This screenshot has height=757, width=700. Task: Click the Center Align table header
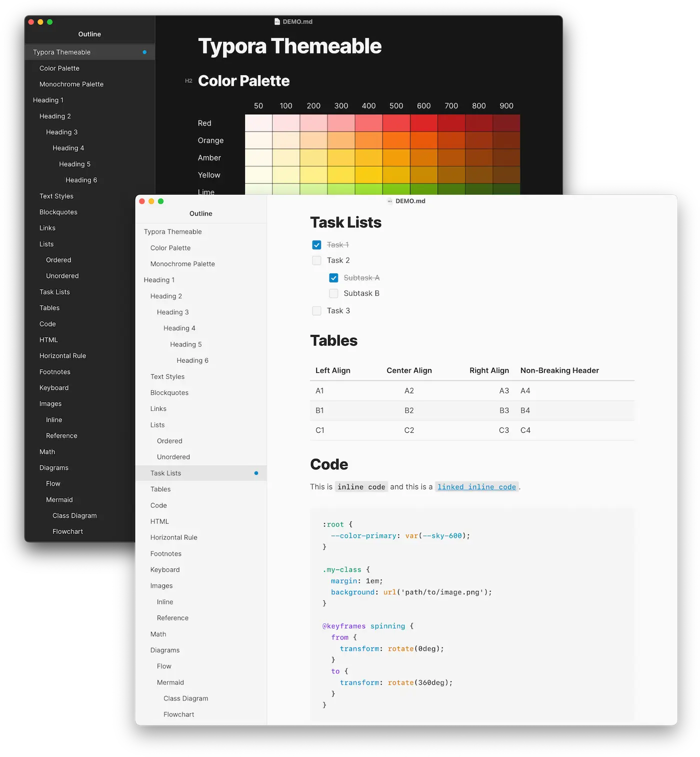tap(409, 370)
